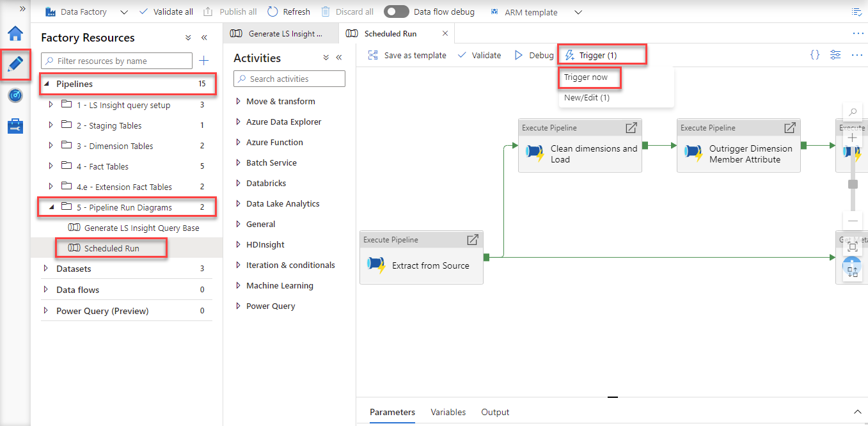Click the Validate all button
The image size is (868, 426).
(x=166, y=12)
